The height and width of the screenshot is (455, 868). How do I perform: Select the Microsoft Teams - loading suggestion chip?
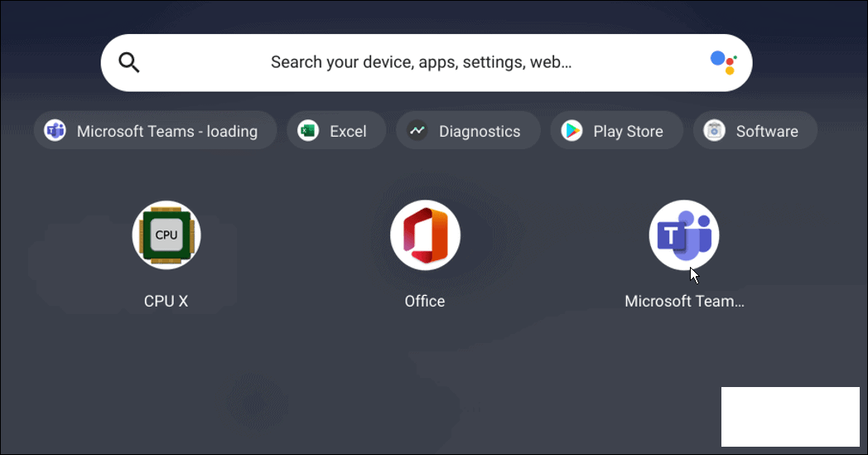[155, 131]
